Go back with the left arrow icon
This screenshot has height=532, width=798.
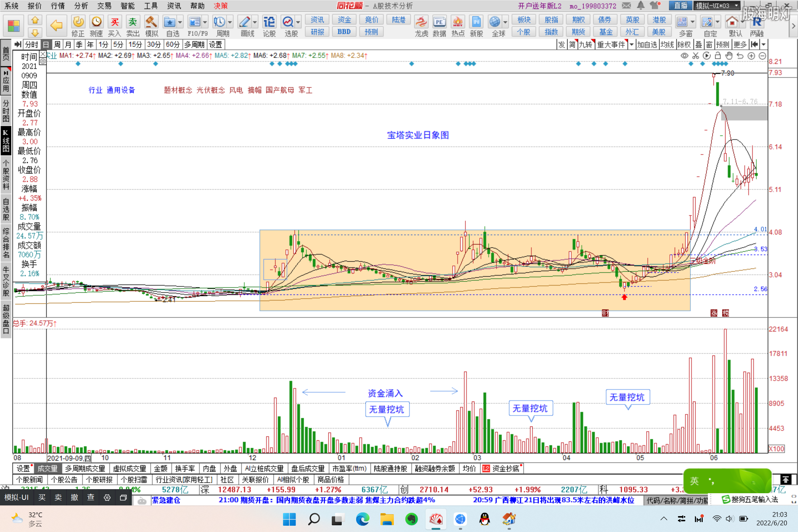click(x=56, y=25)
